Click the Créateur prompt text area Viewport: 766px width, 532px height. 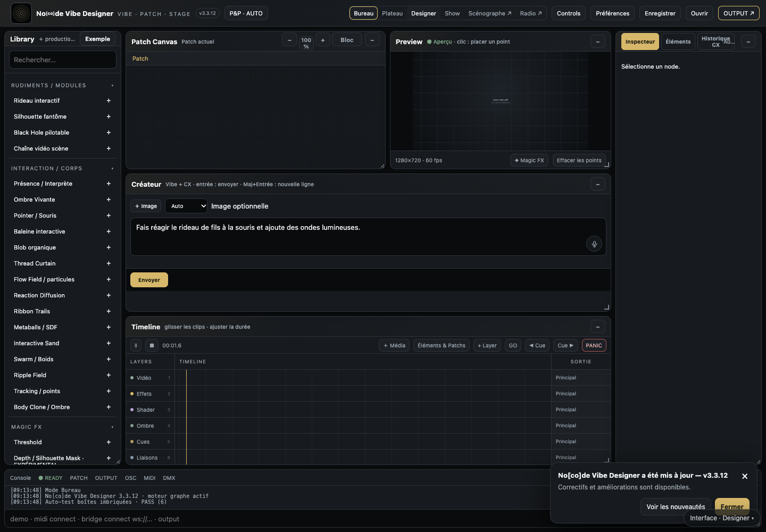point(368,237)
